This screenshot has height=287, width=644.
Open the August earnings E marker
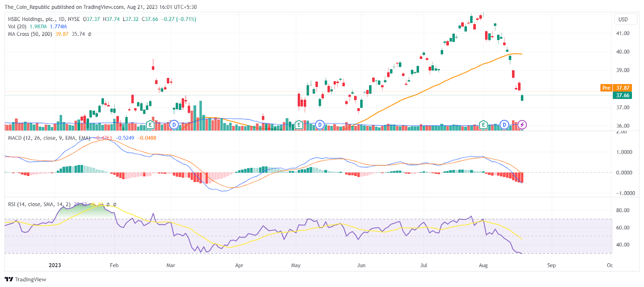click(x=483, y=125)
